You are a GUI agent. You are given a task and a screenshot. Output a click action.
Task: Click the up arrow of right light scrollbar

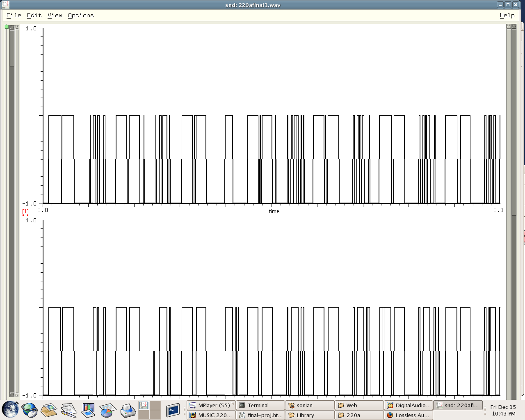509,26
